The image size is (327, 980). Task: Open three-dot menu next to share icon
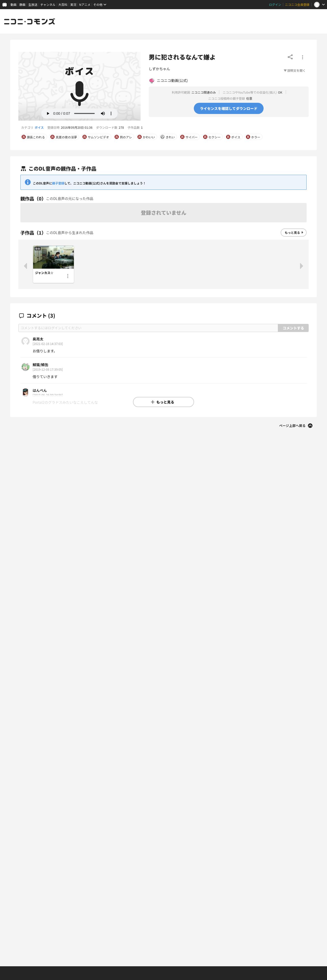[x=303, y=57]
